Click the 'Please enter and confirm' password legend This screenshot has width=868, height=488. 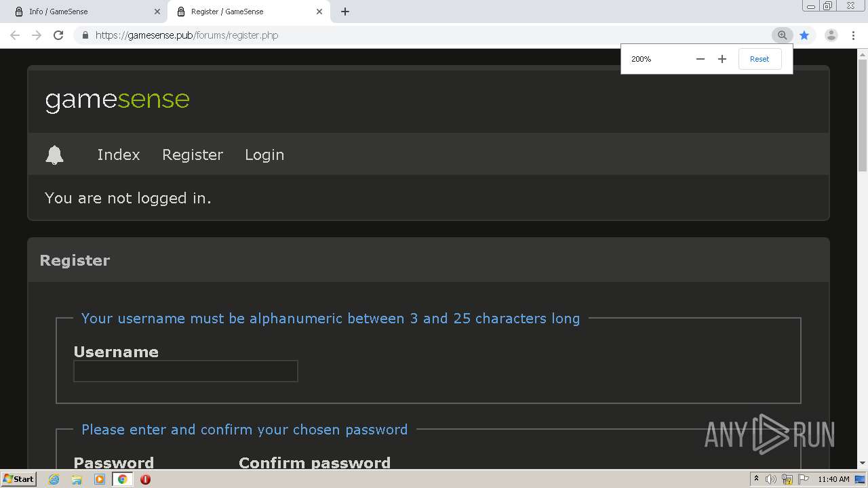pyautogui.click(x=244, y=430)
